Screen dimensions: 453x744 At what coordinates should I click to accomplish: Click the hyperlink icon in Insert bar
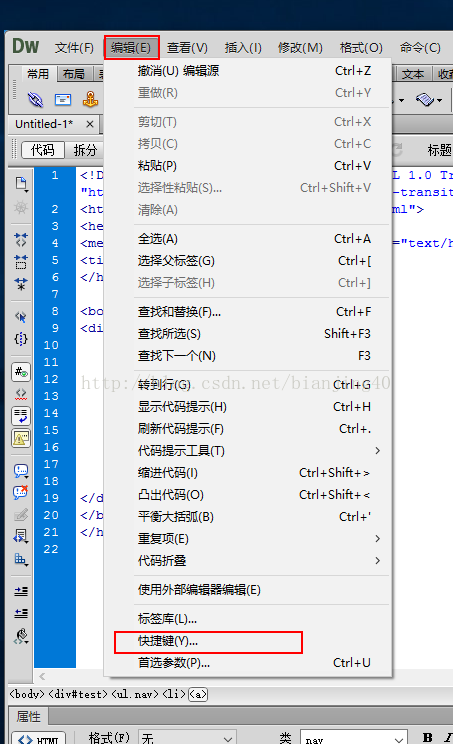[35, 100]
